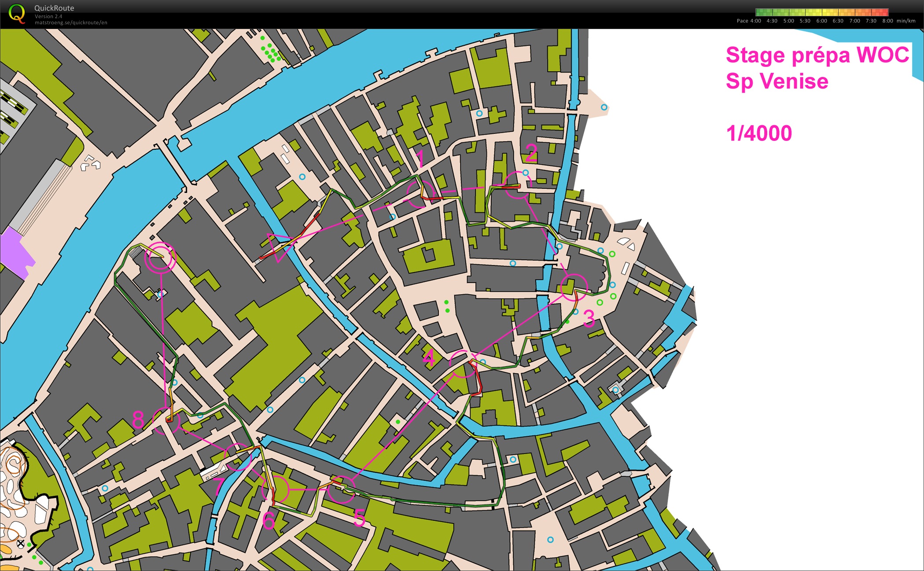Click the Version 2.4 label
Screen dimensions: 924x571
[x=48, y=16]
